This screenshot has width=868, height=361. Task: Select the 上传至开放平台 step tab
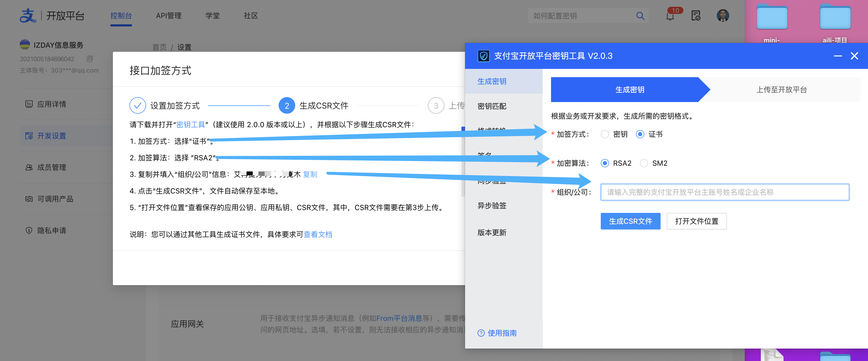click(x=782, y=90)
